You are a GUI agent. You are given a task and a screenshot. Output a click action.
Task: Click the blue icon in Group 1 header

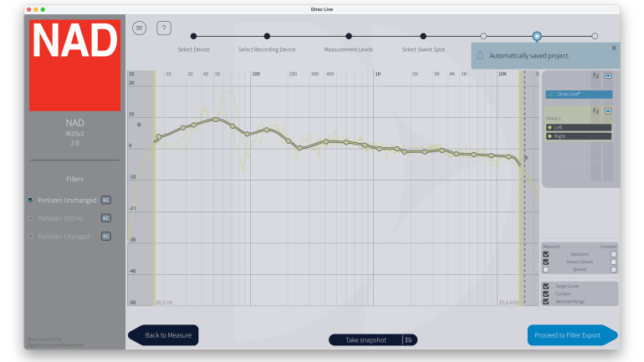click(608, 111)
